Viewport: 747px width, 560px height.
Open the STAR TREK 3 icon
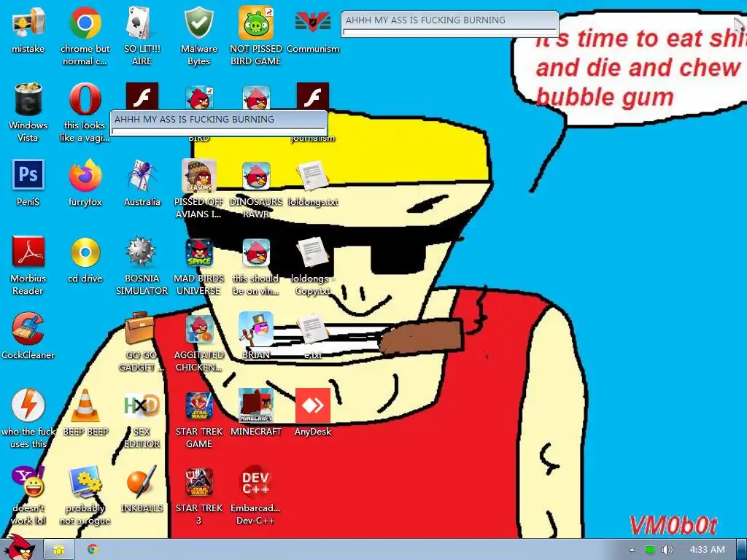pos(199,481)
